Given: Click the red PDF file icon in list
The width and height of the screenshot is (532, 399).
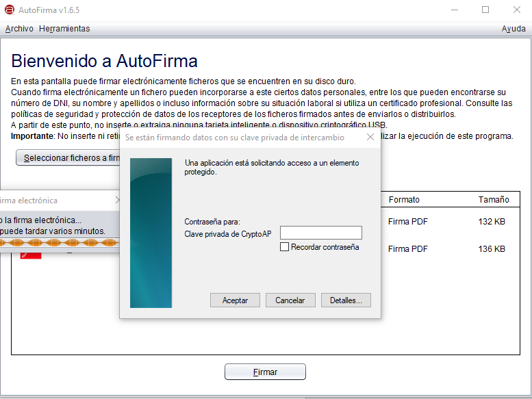Looking at the screenshot, I should click(31, 255).
